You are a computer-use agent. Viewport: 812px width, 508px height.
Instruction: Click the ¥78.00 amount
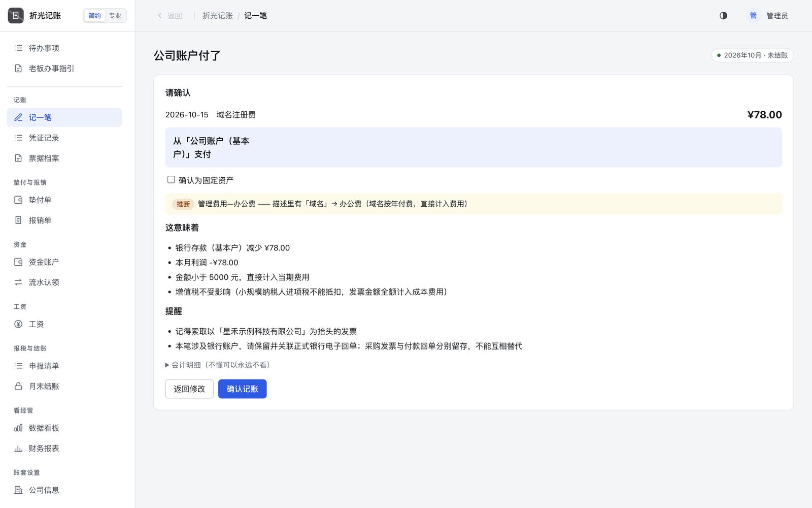tap(764, 115)
